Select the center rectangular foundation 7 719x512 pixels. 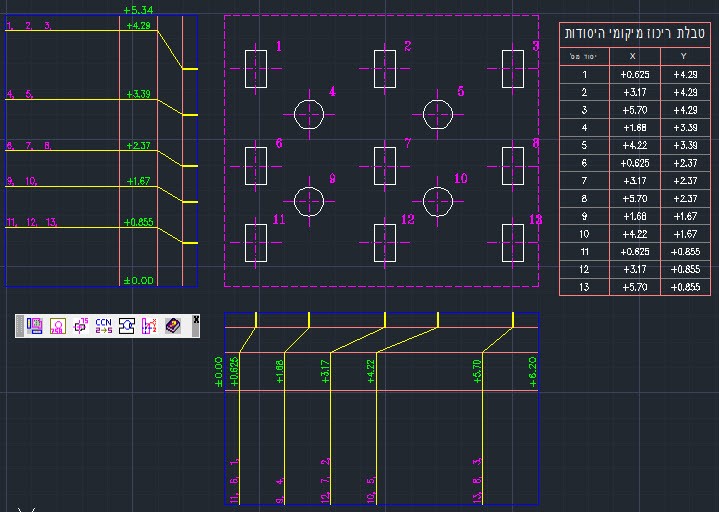[x=385, y=165]
